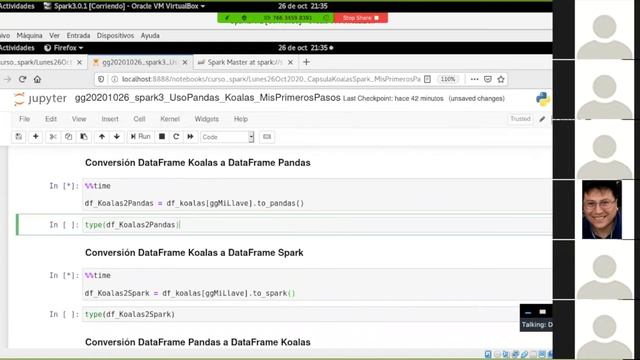Save page to Pocket icon
640x360 pixels.
488,79
